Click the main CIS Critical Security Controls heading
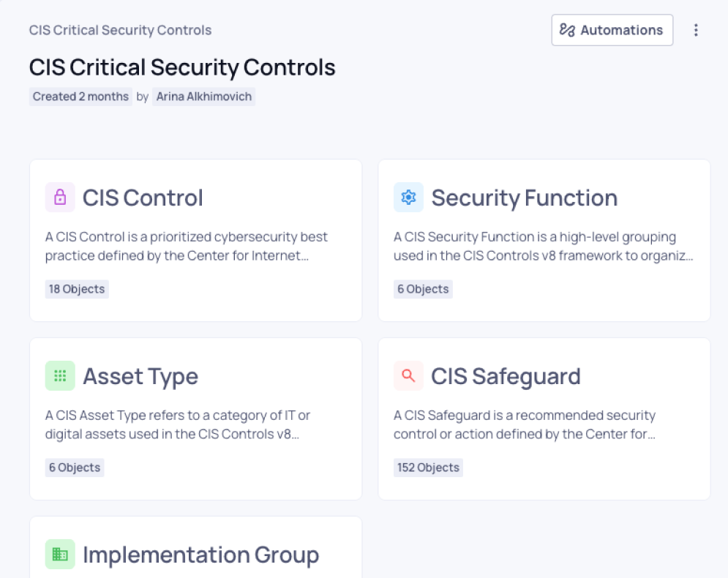Screen dimensions: 728x578 pos(182,67)
